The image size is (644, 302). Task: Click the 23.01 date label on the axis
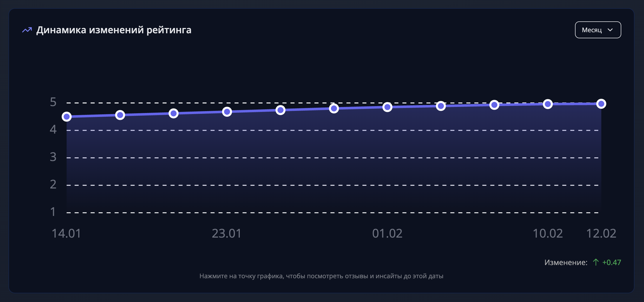[227, 233]
